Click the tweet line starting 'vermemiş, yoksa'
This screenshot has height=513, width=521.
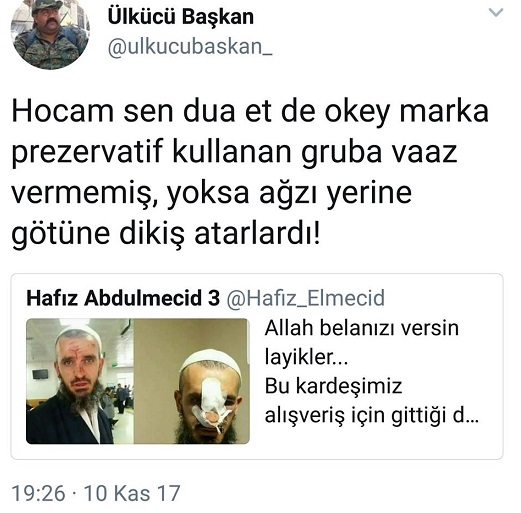[212, 193]
